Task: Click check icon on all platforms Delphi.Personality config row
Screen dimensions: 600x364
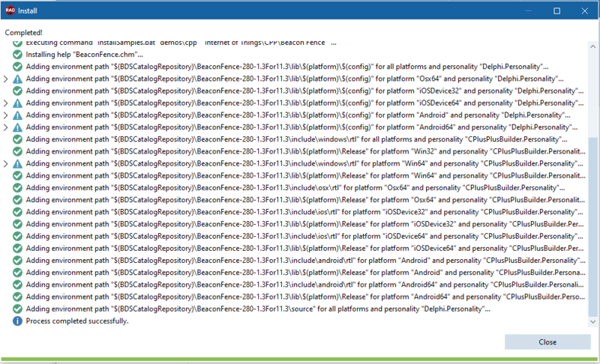Action: point(17,67)
